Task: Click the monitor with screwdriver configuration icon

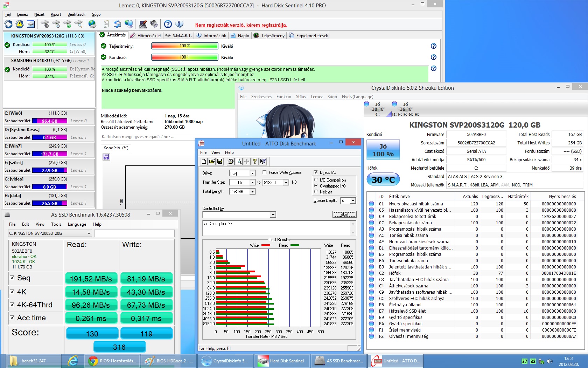Action: click(143, 24)
